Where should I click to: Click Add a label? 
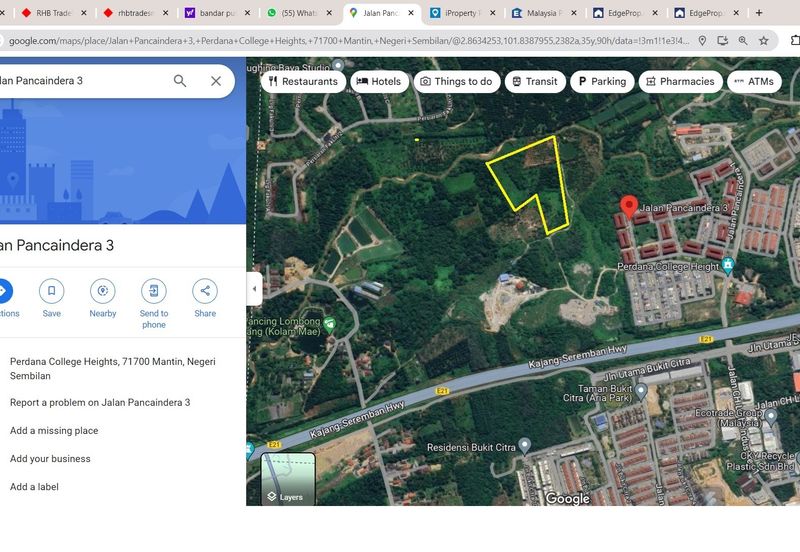click(34, 487)
